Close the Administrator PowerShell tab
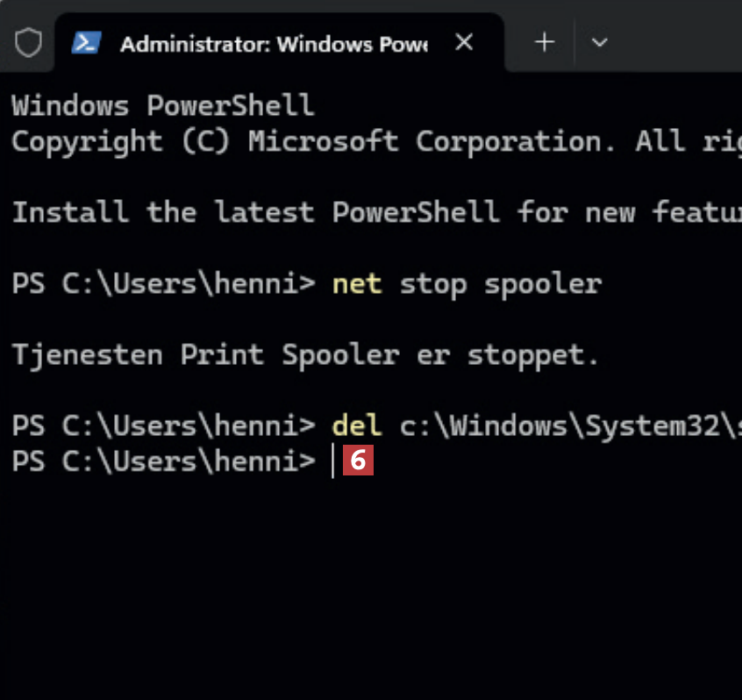This screenshot has height=700, width=742. click(465, 41)
